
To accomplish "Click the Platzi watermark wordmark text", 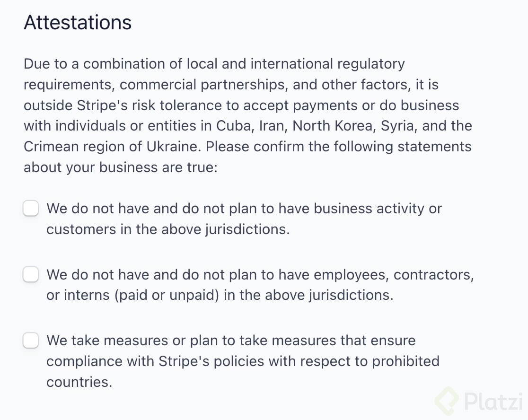I will pyautogui.click(x=493, y=401).
